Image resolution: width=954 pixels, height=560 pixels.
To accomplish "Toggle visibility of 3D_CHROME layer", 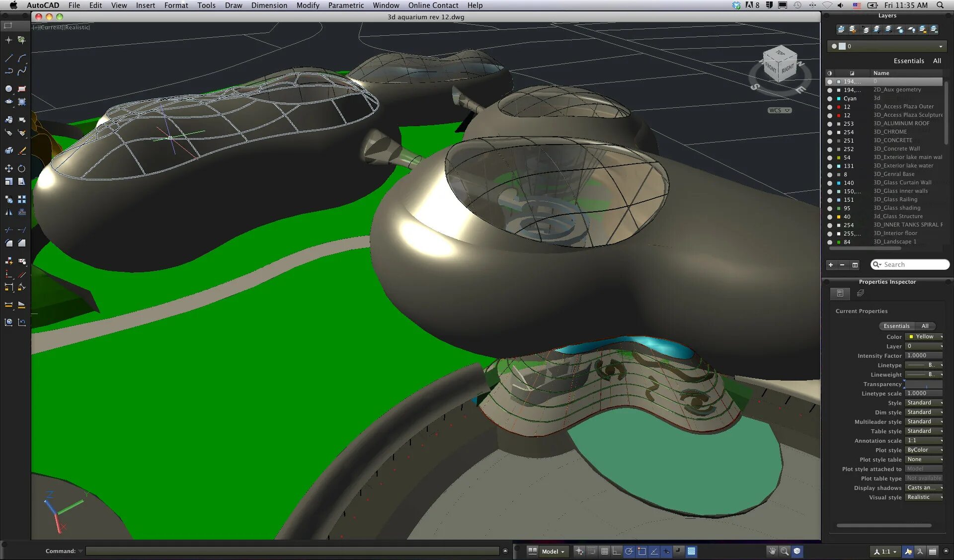I will coord(830,132).
